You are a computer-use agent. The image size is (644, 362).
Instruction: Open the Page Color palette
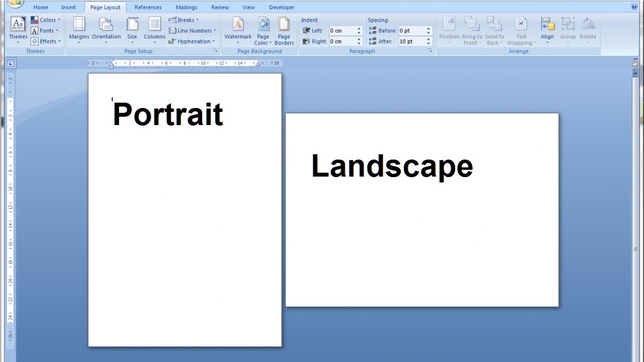pos(263,28)
